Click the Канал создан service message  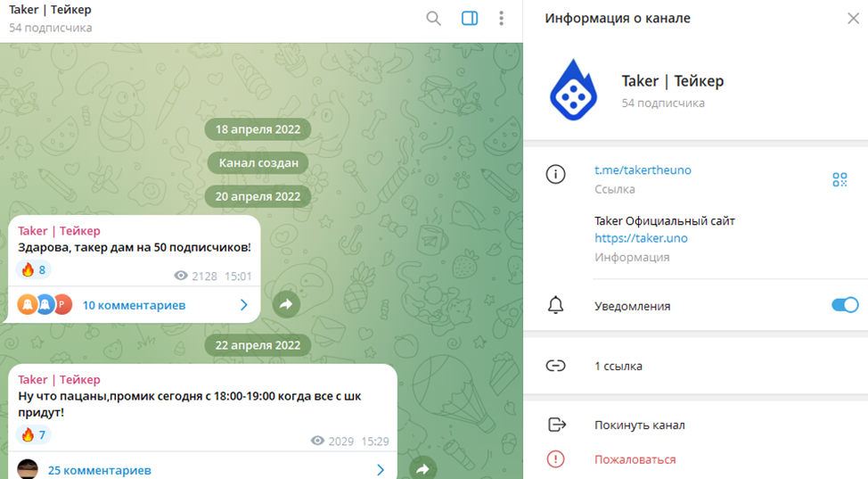click(x=258, y=163)
